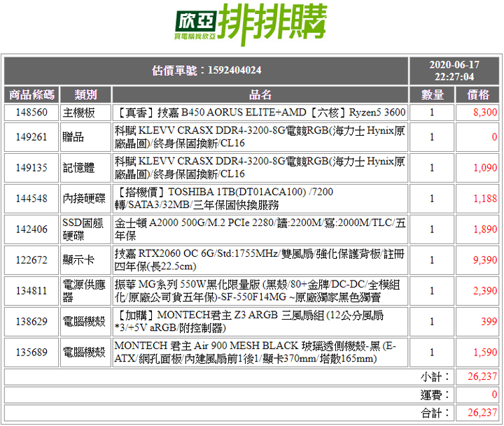The width and height of the screenshot is (504, 426).
Task: Click KLEVV CRASX name in 贈品 row
Action: coord(260,137)
